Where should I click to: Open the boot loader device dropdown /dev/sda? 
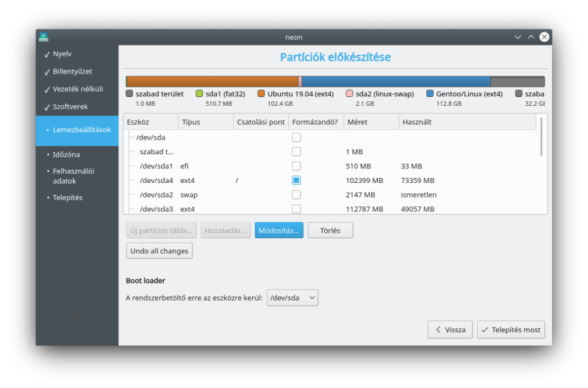click(293, 298)
